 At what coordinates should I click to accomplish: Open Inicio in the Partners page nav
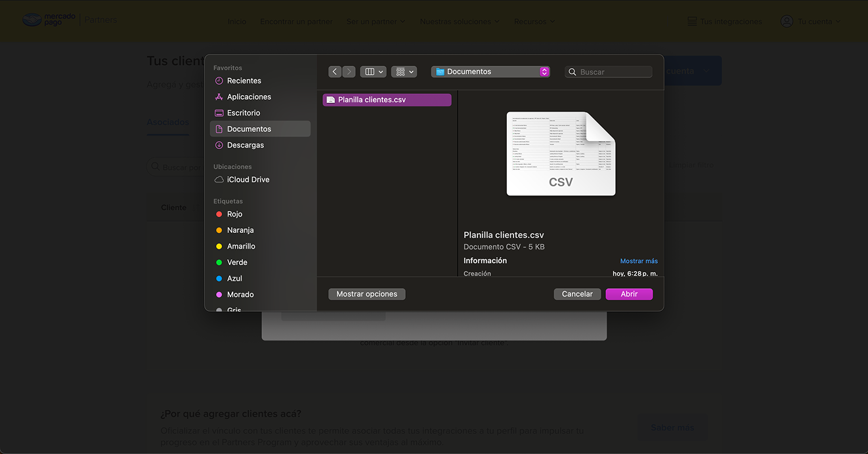(237, 22)
